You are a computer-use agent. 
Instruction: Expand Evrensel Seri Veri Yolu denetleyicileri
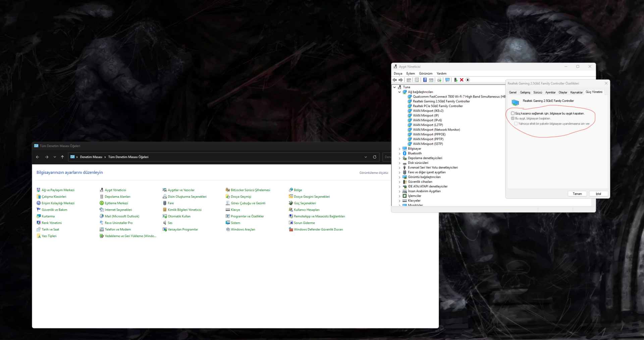click(399, 167)
